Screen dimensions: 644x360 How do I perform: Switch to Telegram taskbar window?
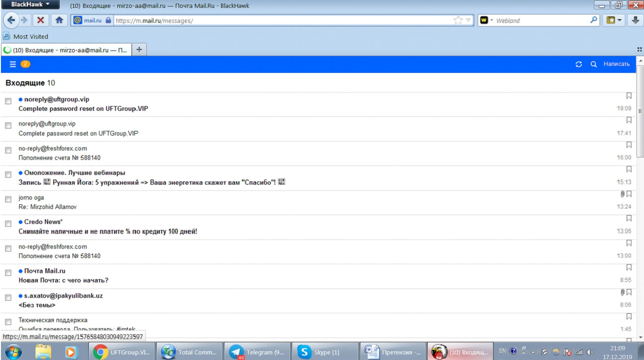coord(257,351)
